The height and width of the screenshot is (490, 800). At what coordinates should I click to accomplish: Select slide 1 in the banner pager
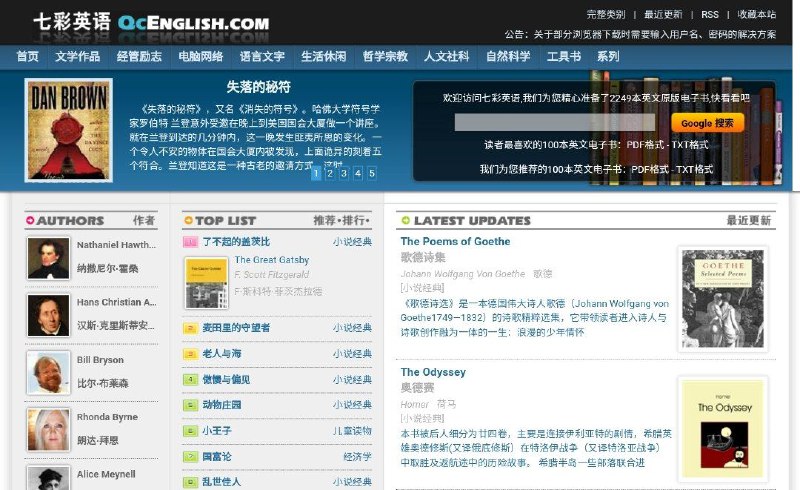click(316, 174)
